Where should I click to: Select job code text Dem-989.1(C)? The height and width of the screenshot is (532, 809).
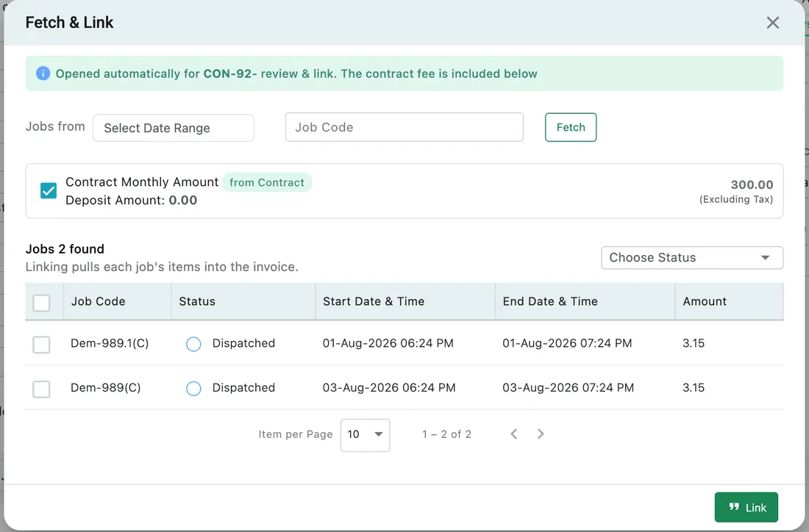point(110,343)
